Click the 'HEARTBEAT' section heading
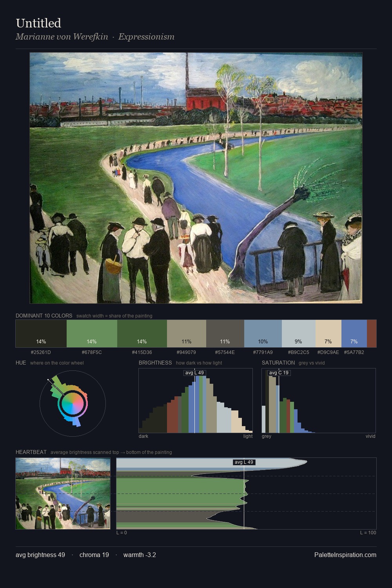Viewport: 392px width, 588px height. coord(31,452)
